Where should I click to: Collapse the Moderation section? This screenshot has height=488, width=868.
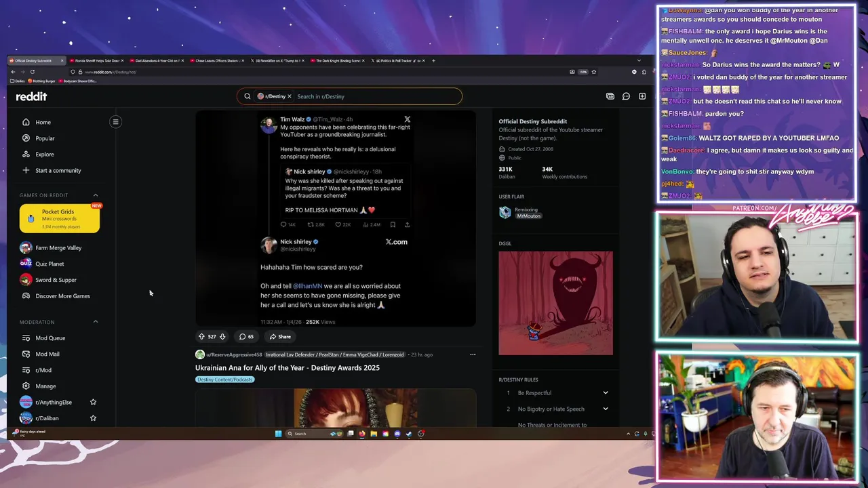95,322
